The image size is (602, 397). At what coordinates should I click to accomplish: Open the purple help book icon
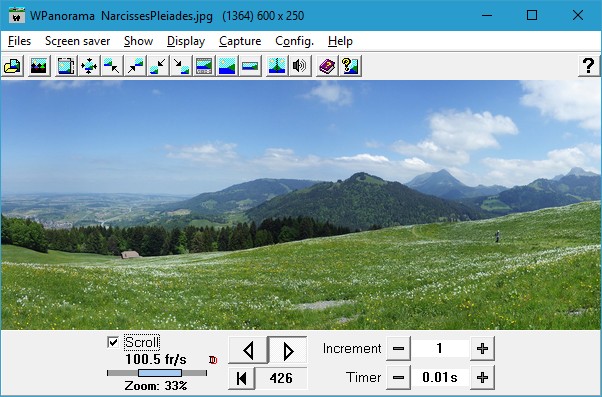tap(327, 66)
